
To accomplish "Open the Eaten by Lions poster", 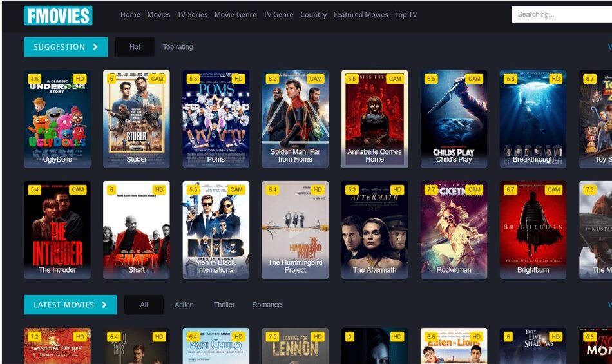I will pyautogui.click(x=454, y=346).
